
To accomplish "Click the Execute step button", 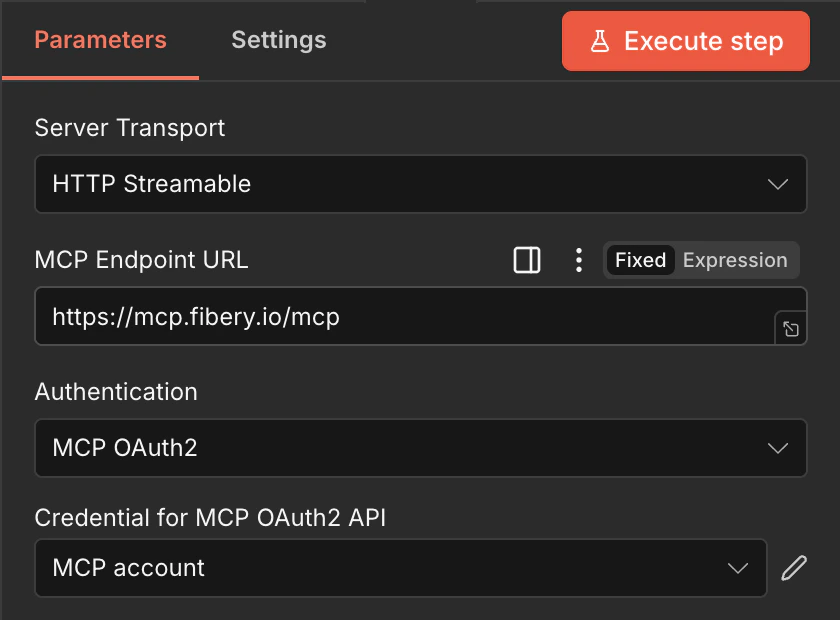I will tap(685, 41).
